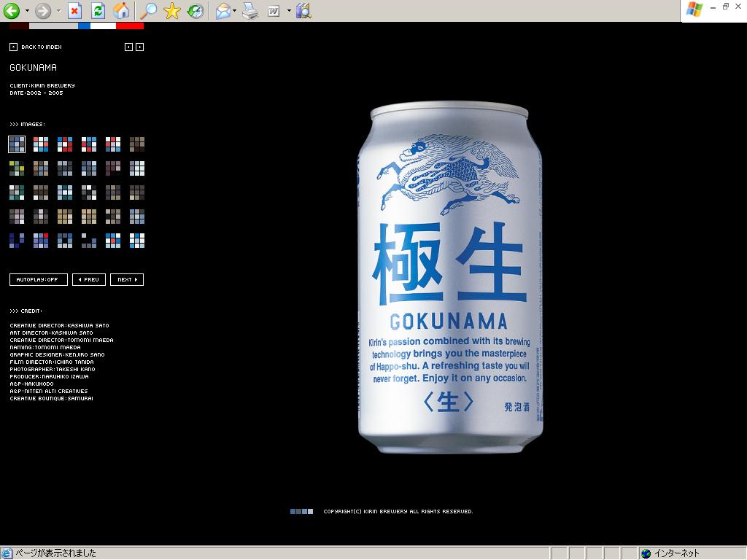Expand the Back button history dropdown arrow
This screenshot has height=560, width=747.
pyautogui.click(x=27, y=10)
